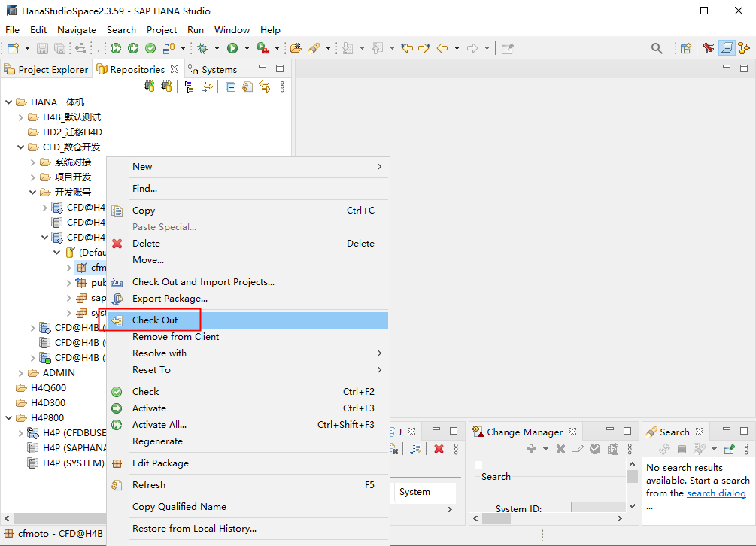Viewport: 756px width, 546px height.
Task: Click the Back navigation yellow arrow
Action: click(x=442, y=48)
